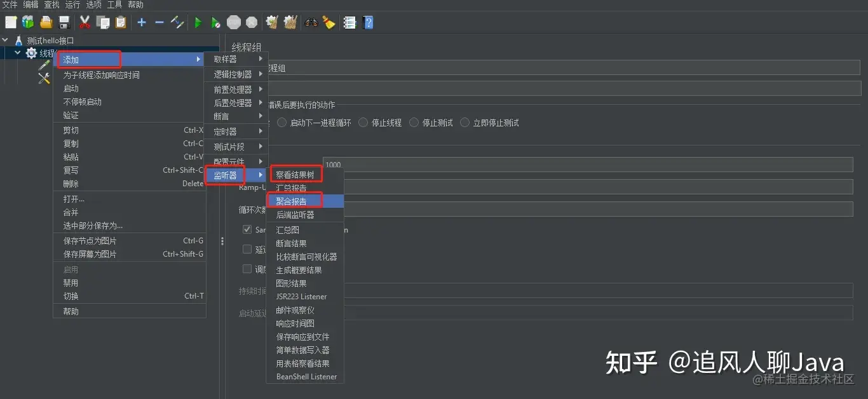Screen dimensions: 868x399
Task: Choose 选中部分保存为... in the context menu
Action: point(128,226)
